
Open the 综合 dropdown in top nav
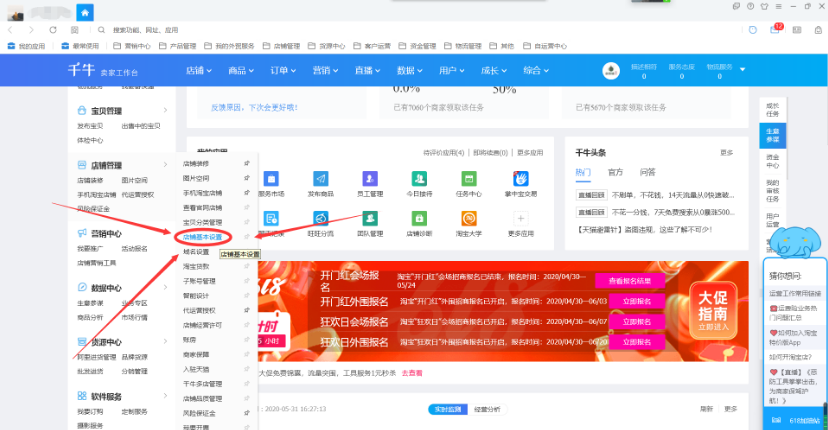pyautogui.click(x=536, y=70)
